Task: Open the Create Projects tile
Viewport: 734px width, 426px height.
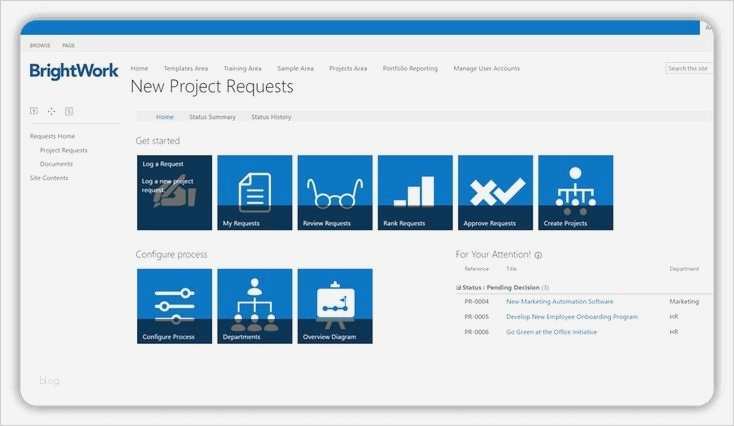Action: pyautogui.click(x=576, y=192)
